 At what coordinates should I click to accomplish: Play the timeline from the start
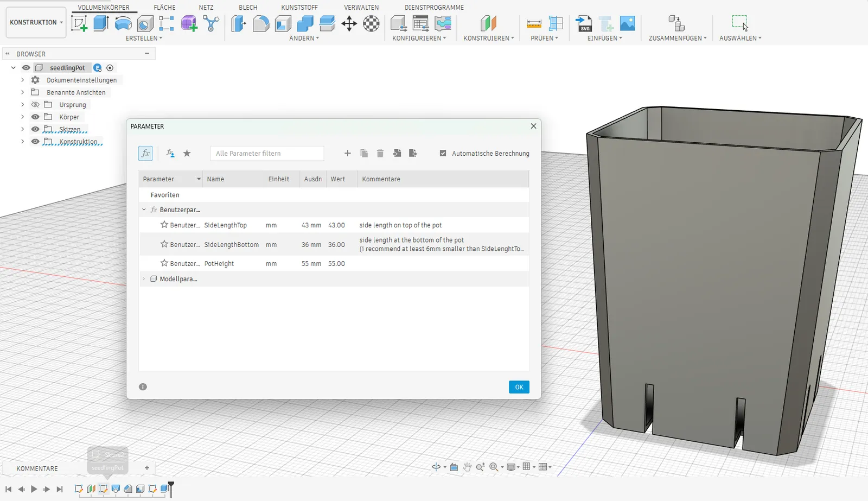pos(34,489)
